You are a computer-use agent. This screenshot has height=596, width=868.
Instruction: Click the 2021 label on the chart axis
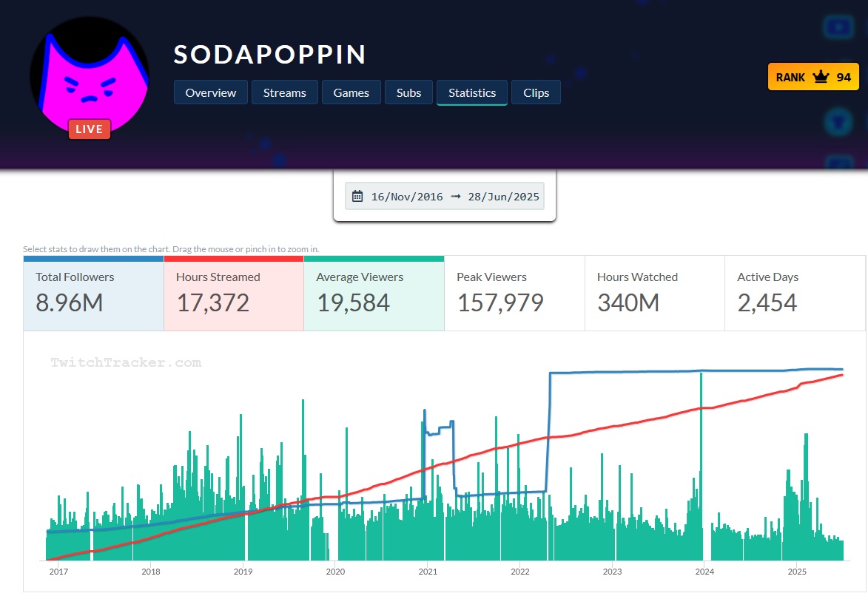[428, 571]
